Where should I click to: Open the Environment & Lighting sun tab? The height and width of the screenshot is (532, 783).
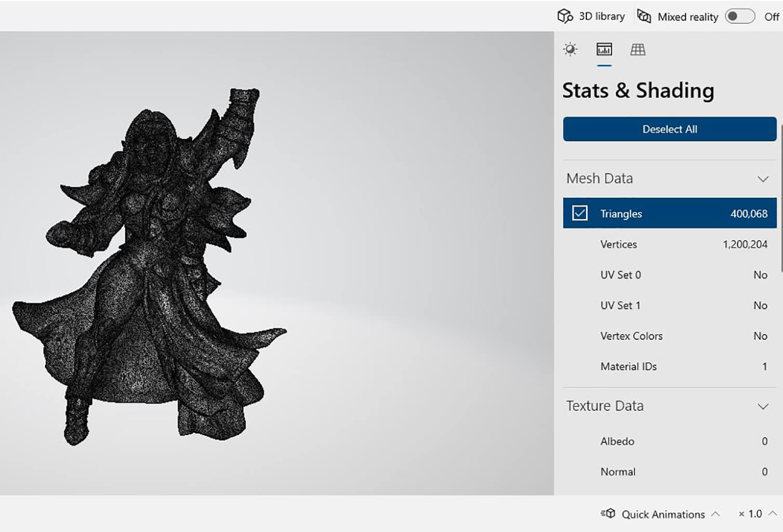pos(570,49)
